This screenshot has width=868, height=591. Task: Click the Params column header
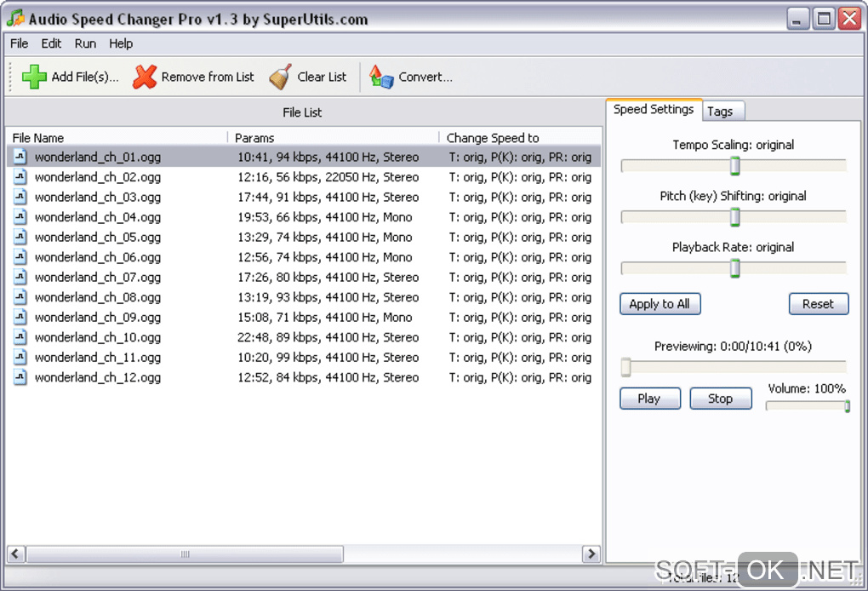tap(334, 138)
